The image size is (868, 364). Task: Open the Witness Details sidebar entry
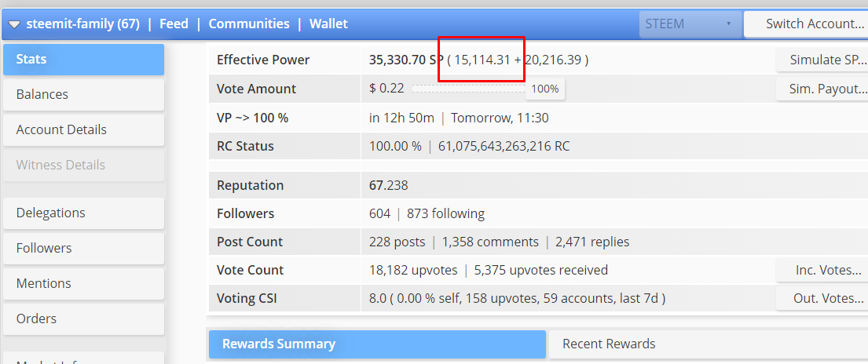click(83, 166)
